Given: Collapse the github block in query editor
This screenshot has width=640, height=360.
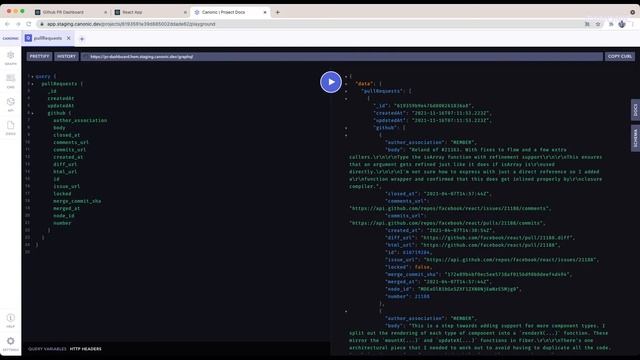Looking at the screenshot, I should (x=33, y=113).
